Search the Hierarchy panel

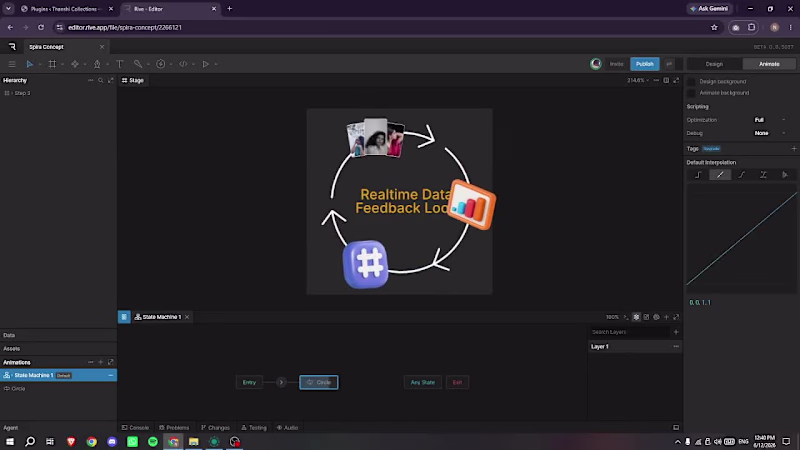101,81
